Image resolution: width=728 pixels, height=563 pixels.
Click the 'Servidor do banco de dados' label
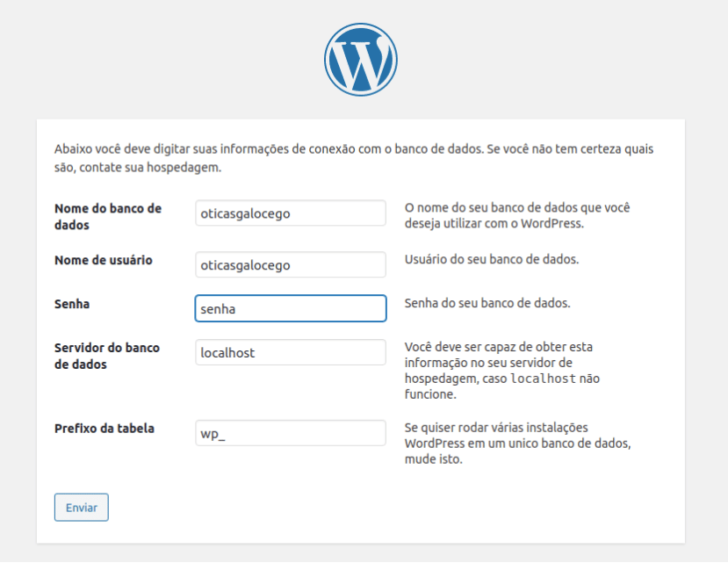(x=107, y=356)
